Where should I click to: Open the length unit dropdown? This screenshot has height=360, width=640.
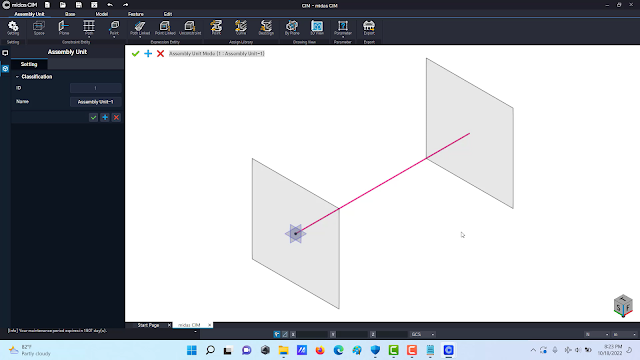click(x=624, y=334)
